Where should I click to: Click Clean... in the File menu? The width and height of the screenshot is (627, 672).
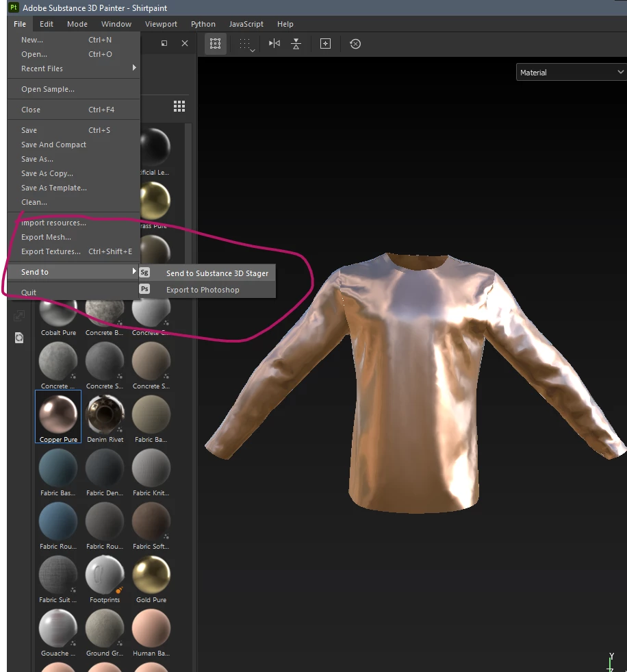(x=74, y=202)
